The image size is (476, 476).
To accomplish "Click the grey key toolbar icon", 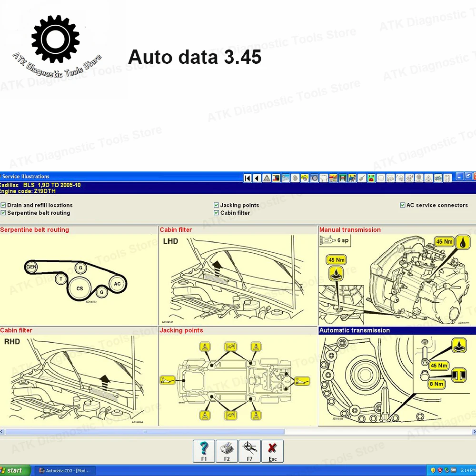I will pos(362,178).
